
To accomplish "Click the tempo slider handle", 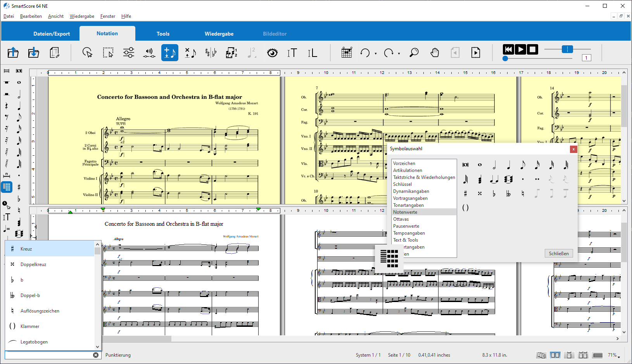I will [567, 49].
